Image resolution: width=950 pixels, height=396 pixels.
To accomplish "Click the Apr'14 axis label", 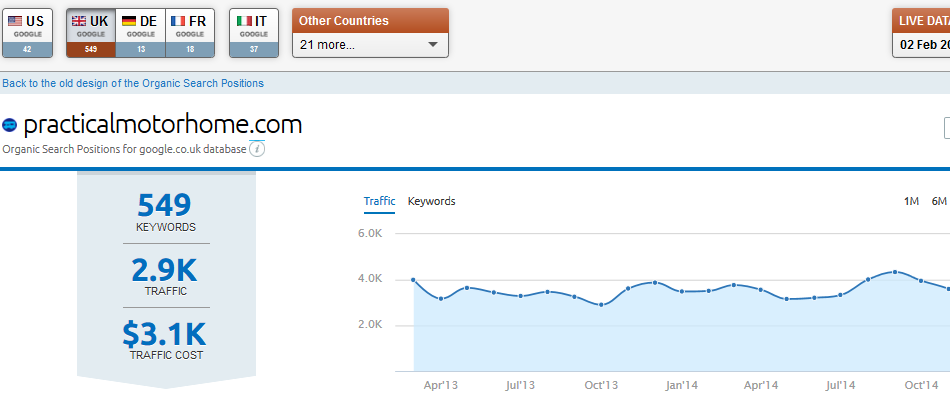I will pos(761,385).
